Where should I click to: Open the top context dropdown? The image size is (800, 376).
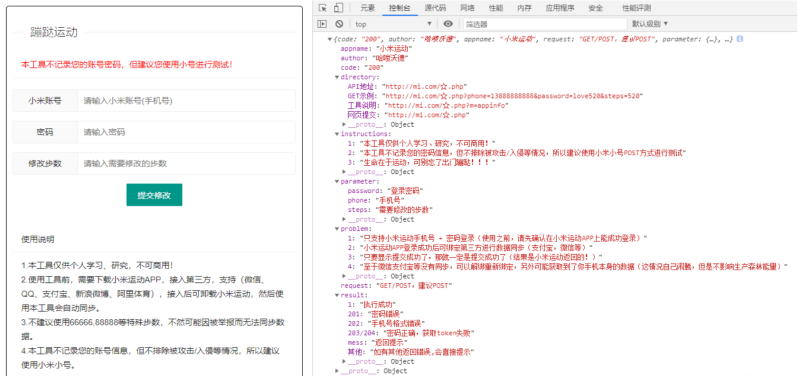click(x=393, y=23)
